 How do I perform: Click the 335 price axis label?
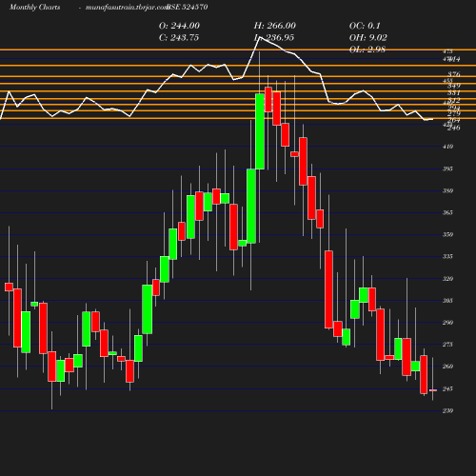click(x=447, y=256)
